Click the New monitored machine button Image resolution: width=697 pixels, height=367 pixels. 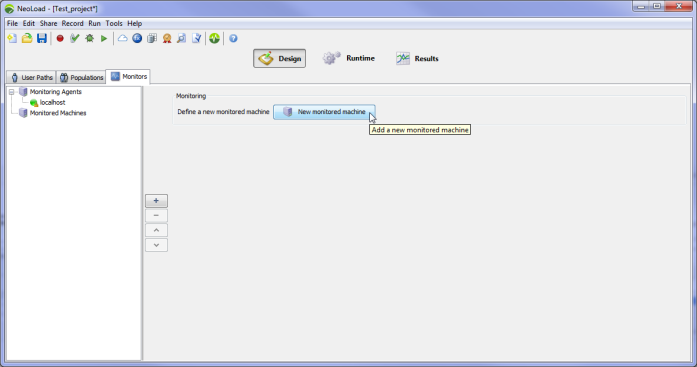point(324,112)
